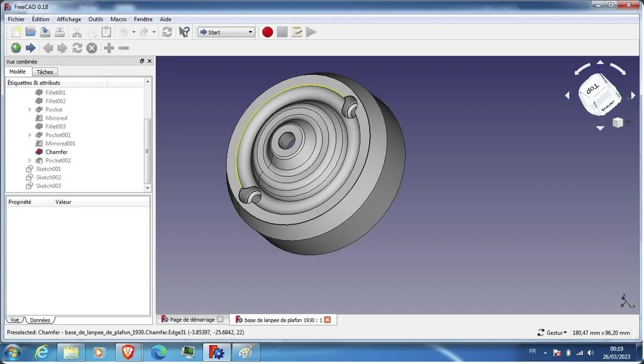Expand the Pocket001 tree item

[30, 135]
